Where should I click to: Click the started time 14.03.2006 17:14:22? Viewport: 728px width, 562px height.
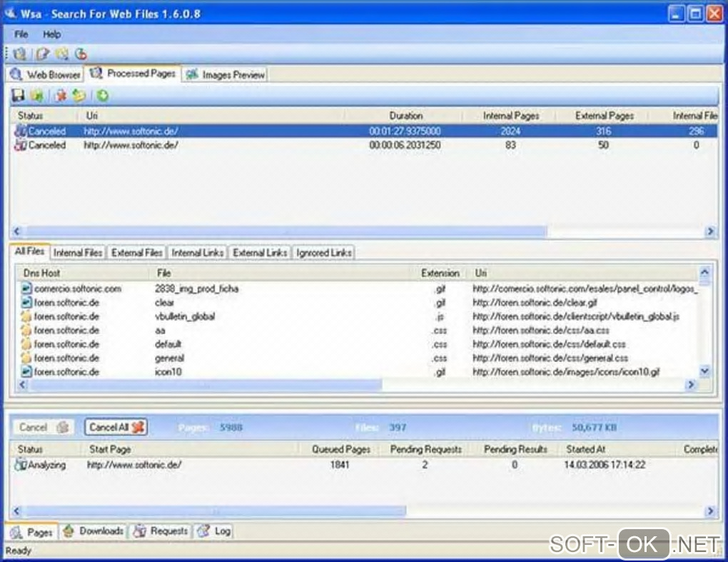click(x=605, y=464)
